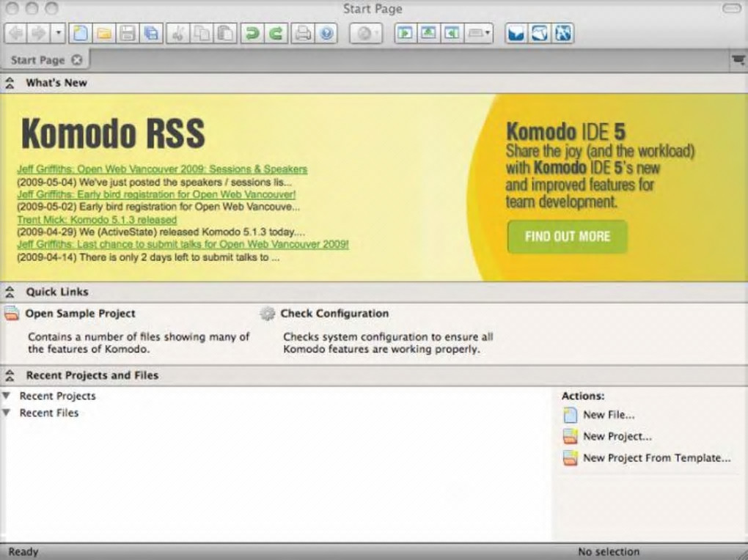Click the (2009-05-04) speakers posted summary text
This screenshot has height=560, width=748.
pos(154,183)
